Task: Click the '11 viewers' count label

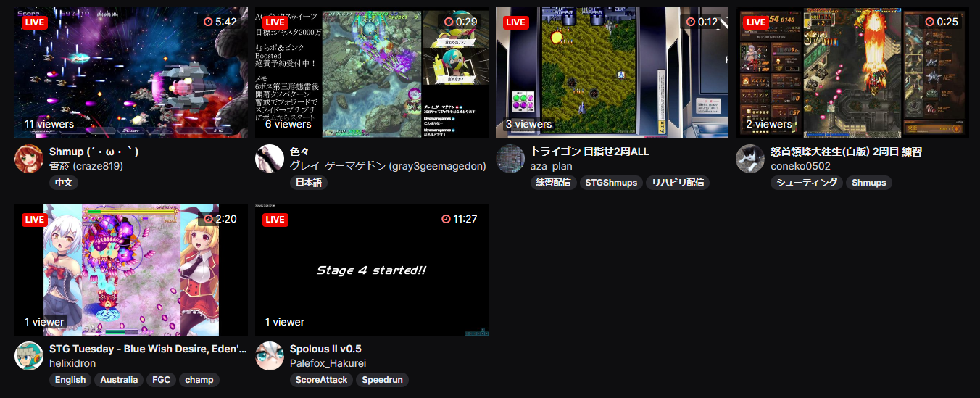Action: coord(49,124)
